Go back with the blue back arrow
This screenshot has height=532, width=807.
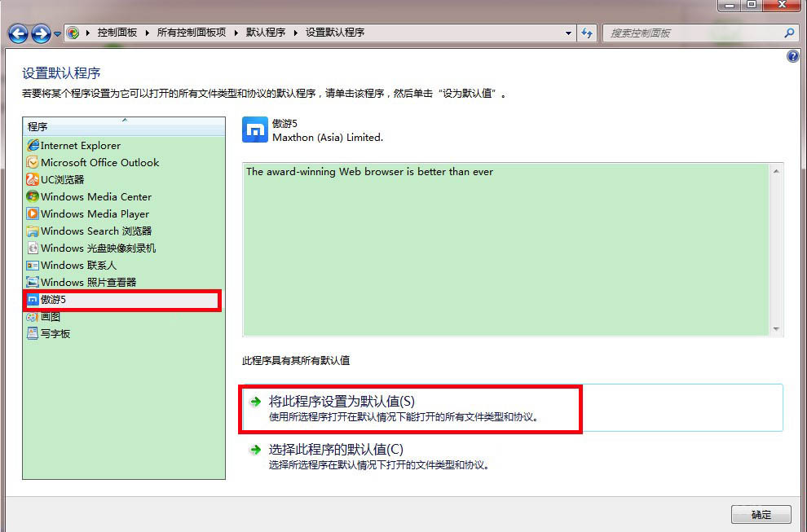click(18, 34)
